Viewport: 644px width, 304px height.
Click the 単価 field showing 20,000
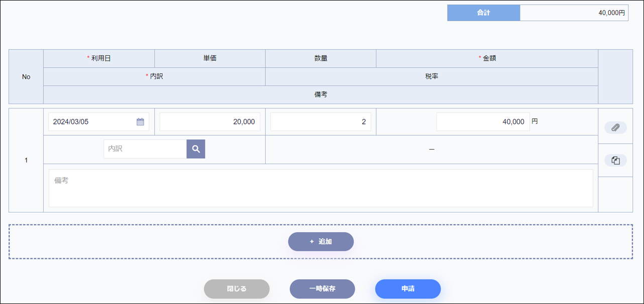[x=210, y=122]
